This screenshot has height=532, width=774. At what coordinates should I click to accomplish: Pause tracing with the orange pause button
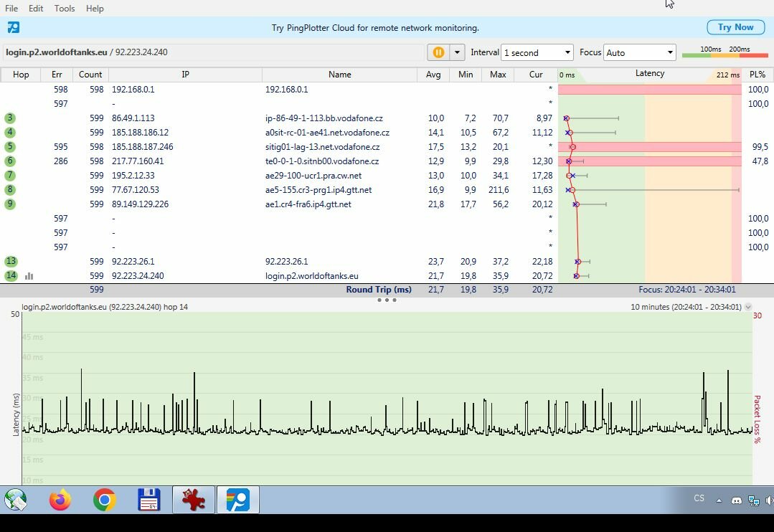[438, 52]
